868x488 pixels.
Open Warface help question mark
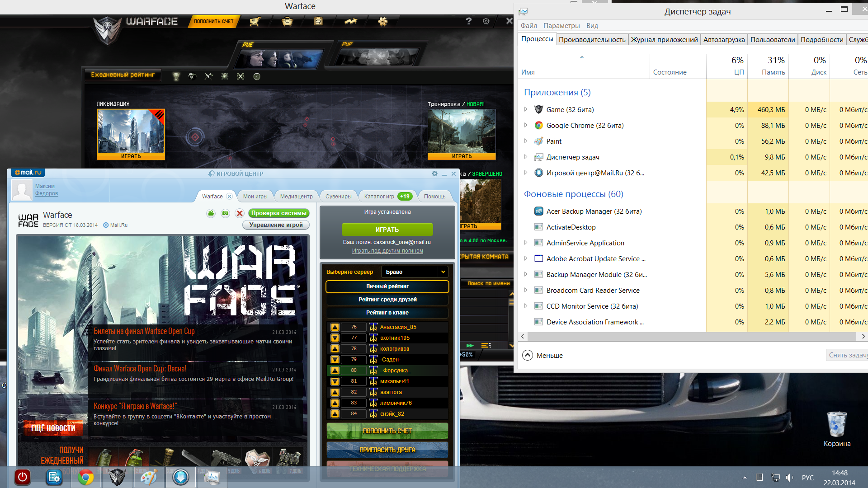point(469,21)
